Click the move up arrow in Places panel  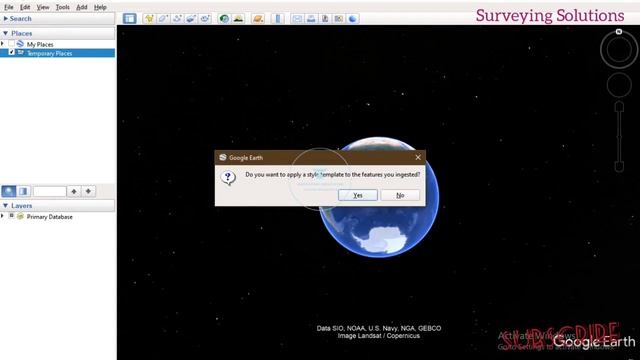point(74,191)
